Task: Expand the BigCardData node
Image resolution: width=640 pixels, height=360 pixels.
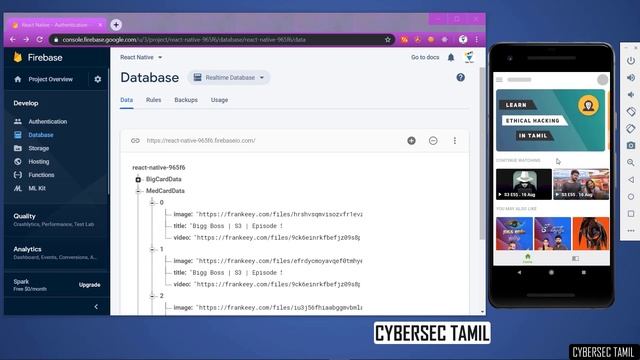Action: coord(138,179)
